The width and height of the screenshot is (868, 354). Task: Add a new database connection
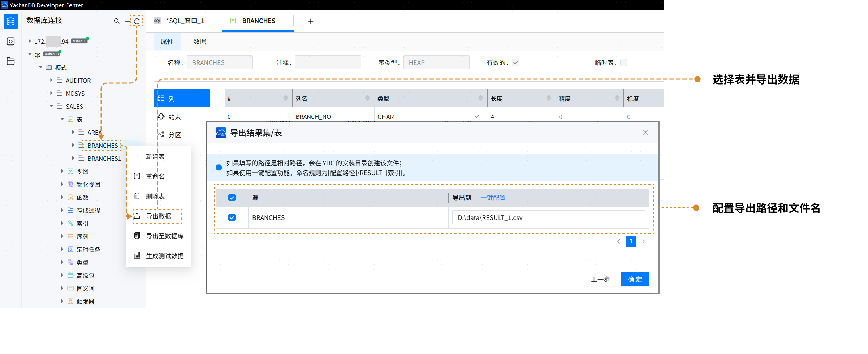pyautogui.click(x=128, y=21)
